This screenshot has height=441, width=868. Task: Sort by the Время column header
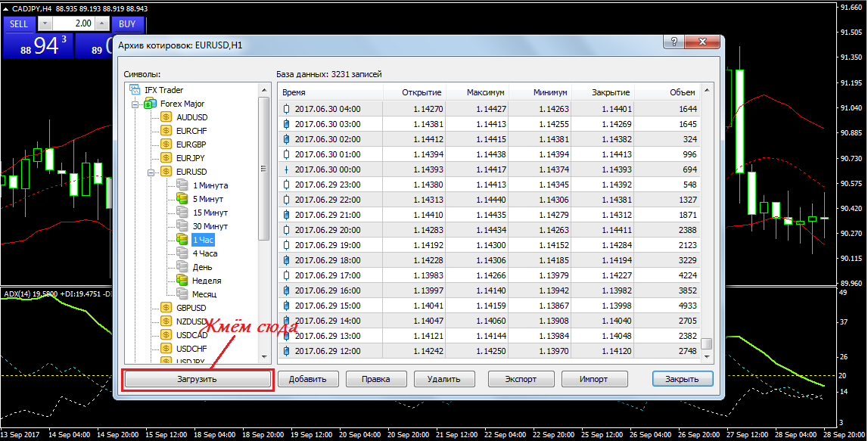pos(331,92)
